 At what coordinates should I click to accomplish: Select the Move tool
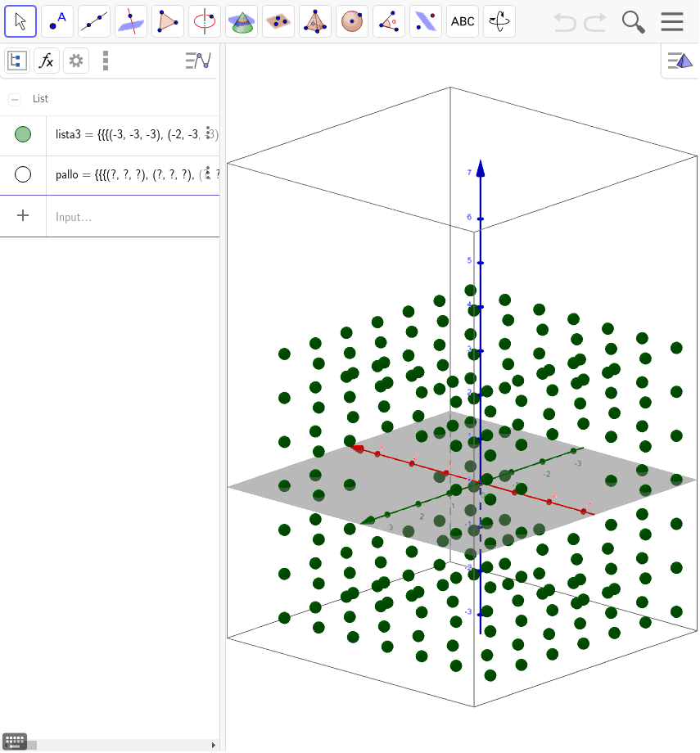(20, 21)
